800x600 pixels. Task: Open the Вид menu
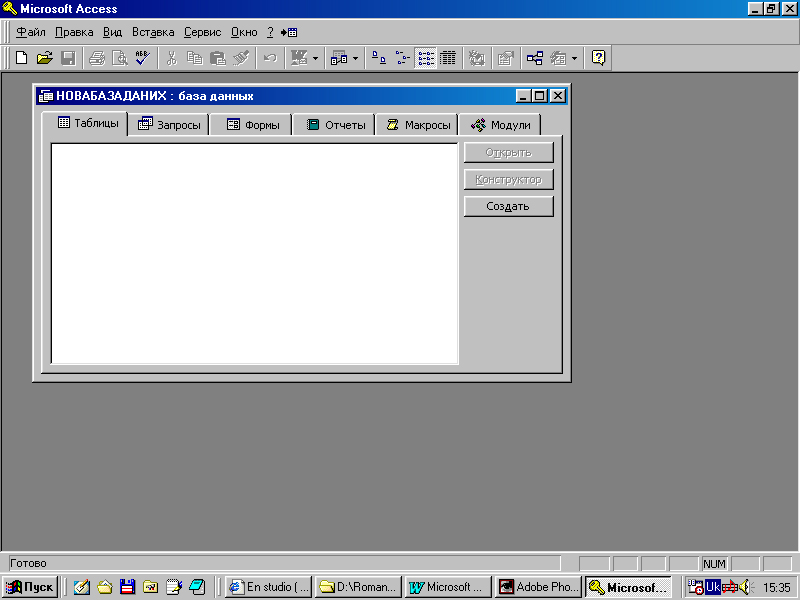[x=112, y=32]
